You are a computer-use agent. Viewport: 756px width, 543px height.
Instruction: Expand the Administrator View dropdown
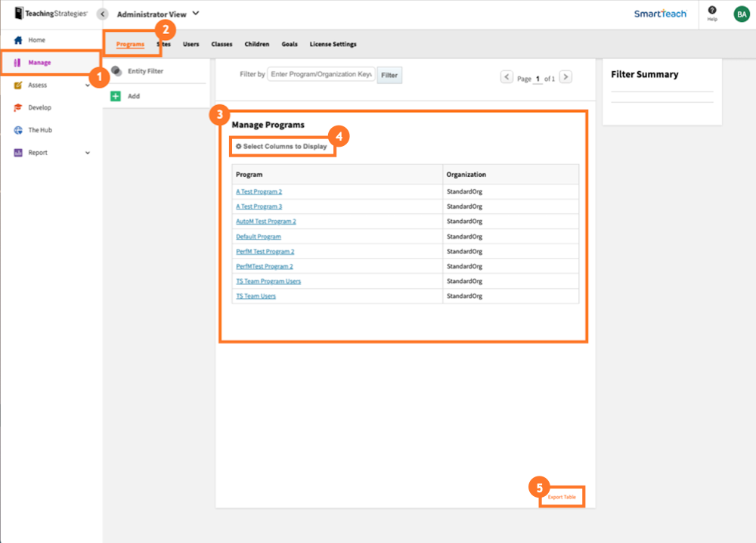tap(194, 13)
